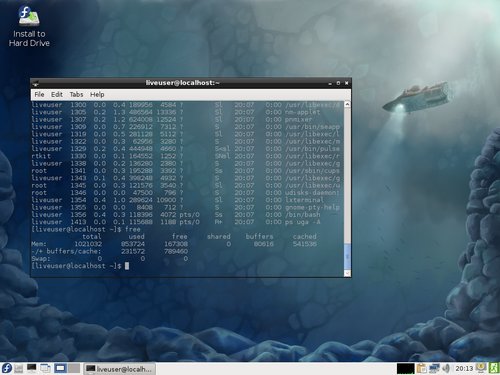
Task: Open the Help menu in the terminal
Action: tap(97, 95)
